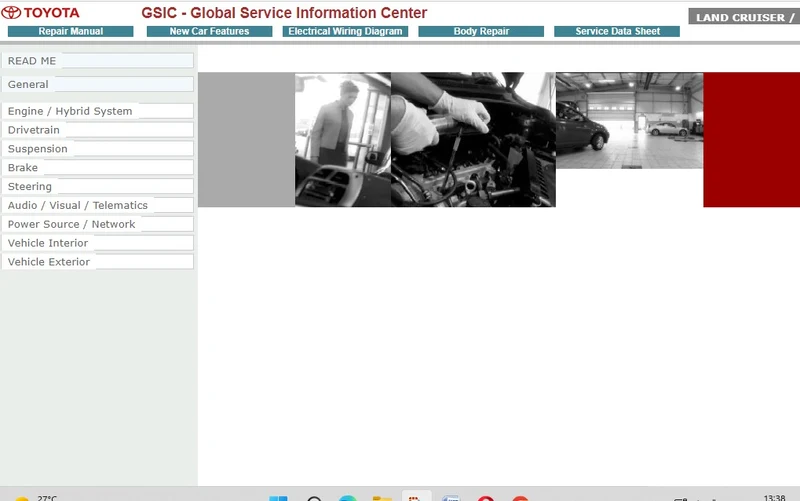Open Service Data Sheet tab
This screenshot has height=501, width=800.
(617, 31)
